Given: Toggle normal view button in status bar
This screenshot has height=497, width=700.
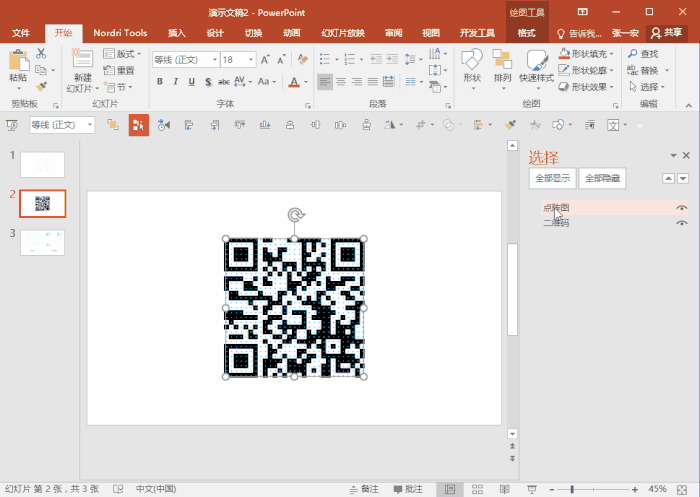Looking at the screenshot, I should pos(450,489).
